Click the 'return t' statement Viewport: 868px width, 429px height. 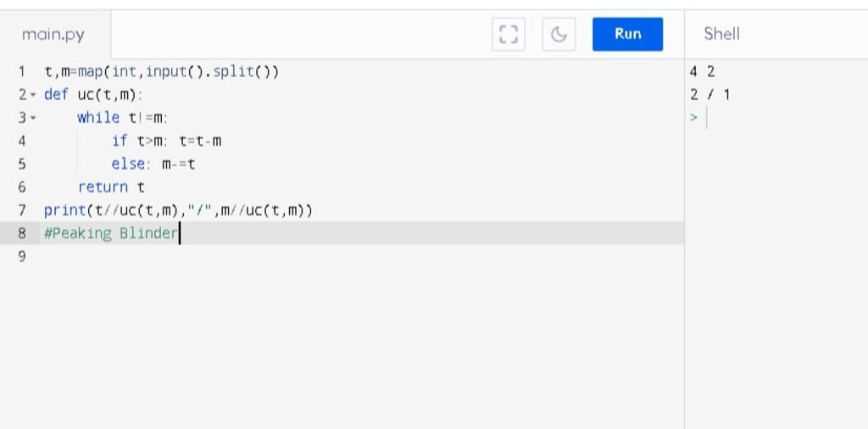[111, 187]
